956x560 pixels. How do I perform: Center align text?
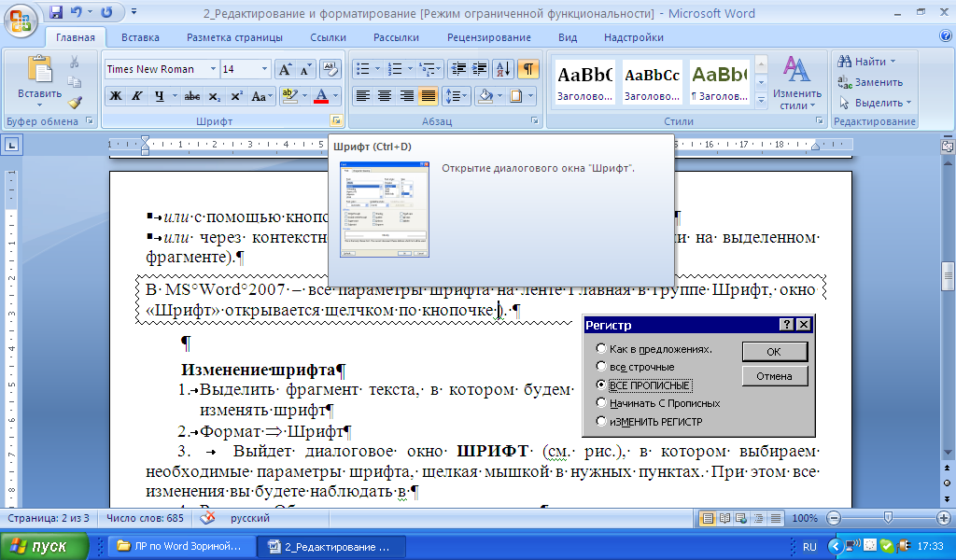[384, 96]
